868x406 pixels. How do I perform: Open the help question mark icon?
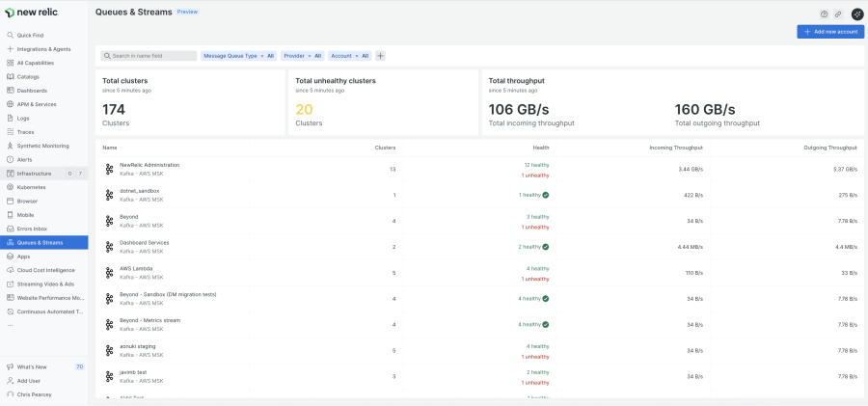[824, 14]
